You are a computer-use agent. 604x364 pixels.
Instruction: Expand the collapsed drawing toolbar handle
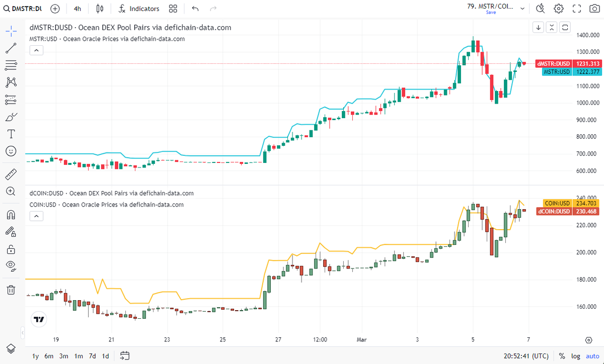pyautogui.click(x=23, y=332)
